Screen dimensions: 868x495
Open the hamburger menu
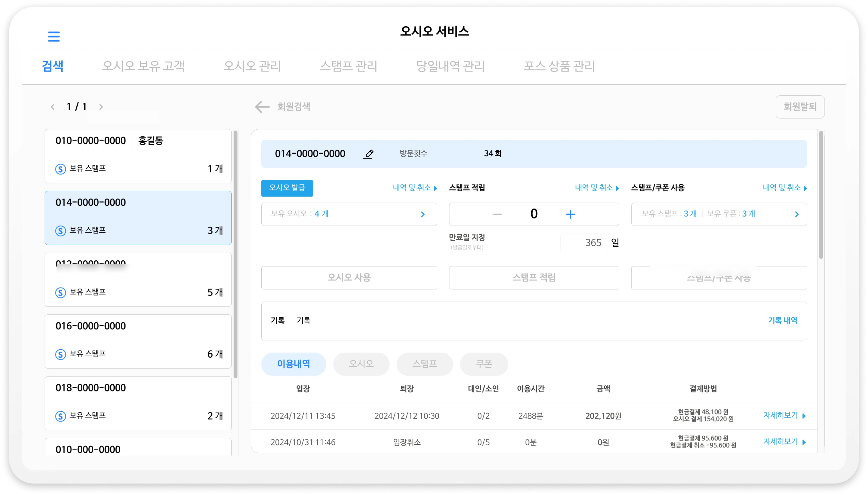click(x=54, y=36)
